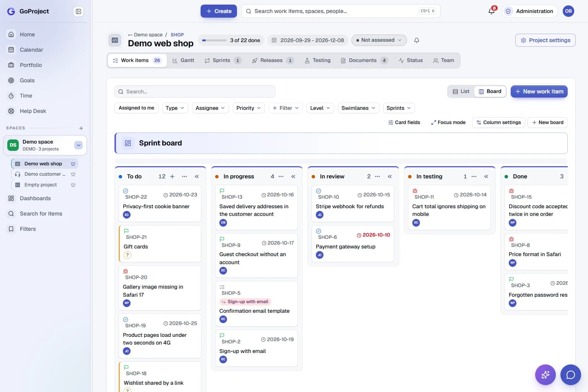Toggle Focus mode
This screenshot has height=392, width=588.
coord(448,122)
